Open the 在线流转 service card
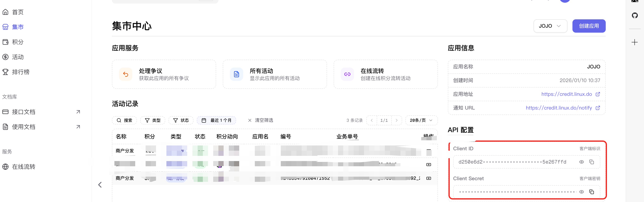The width and height of the screenshot is (644, 202). (385, 74)
